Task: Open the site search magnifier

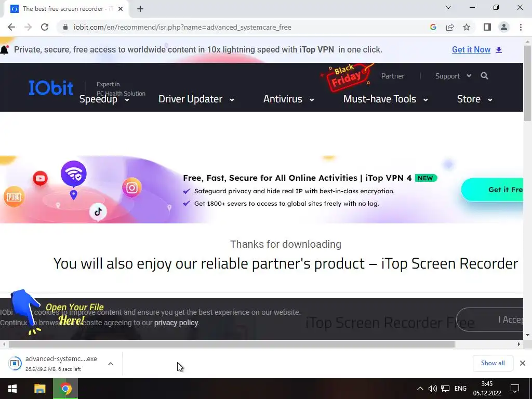Action: [x=485, y=76]
